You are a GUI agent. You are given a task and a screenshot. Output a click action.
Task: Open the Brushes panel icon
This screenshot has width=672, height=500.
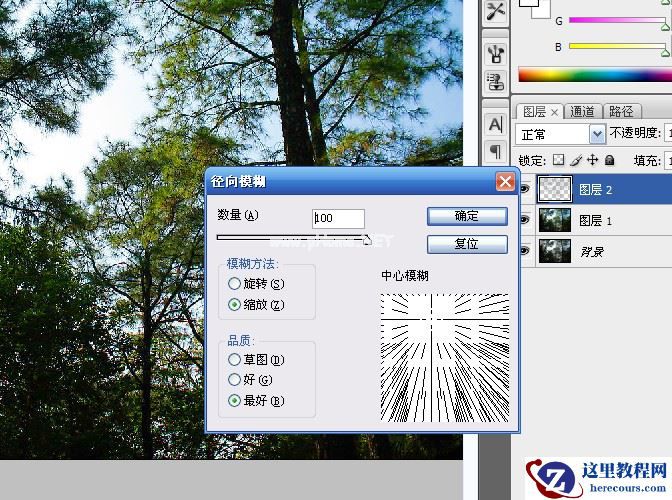coord(496,54)
